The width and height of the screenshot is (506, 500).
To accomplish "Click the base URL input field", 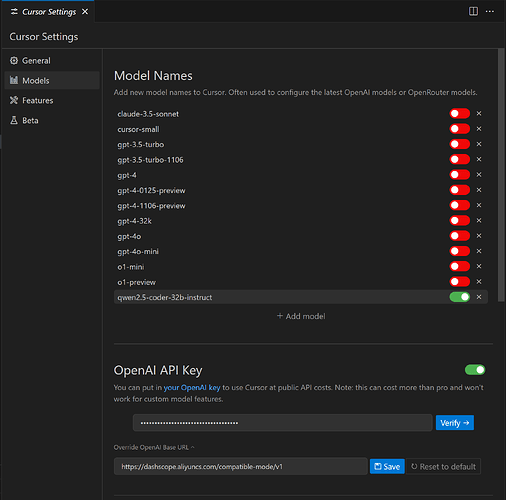I will click(240, 466).
